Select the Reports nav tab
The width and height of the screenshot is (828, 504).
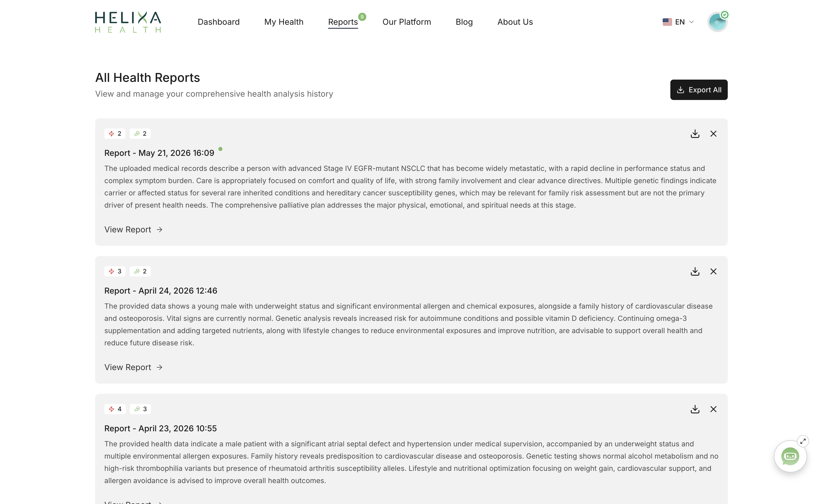tap(343, 22)
